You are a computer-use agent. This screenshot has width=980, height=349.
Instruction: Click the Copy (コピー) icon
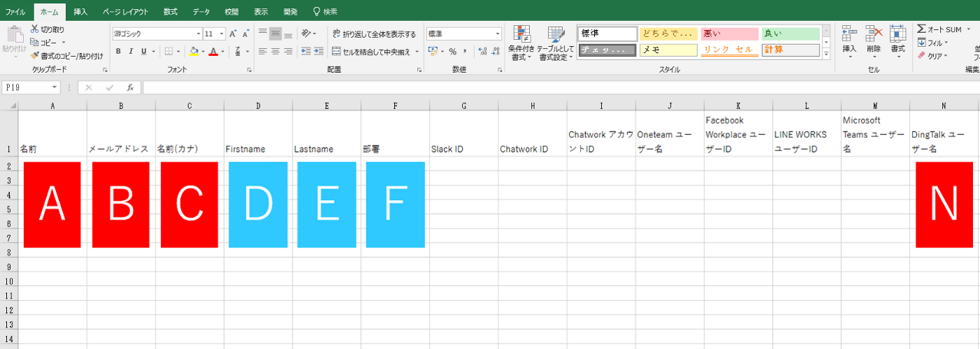pos(35,43)
